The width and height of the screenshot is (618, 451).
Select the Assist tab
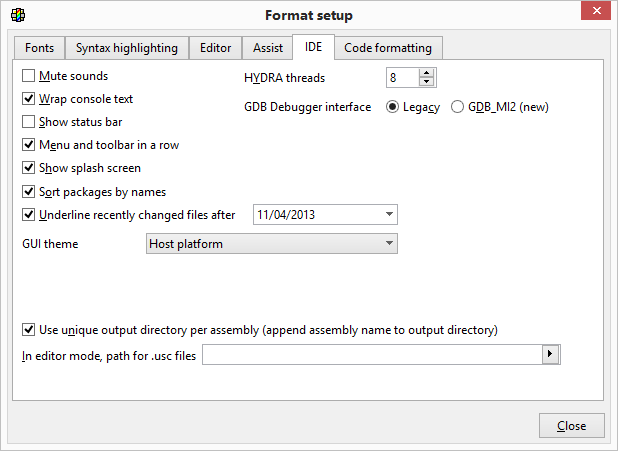click(266, 48)
